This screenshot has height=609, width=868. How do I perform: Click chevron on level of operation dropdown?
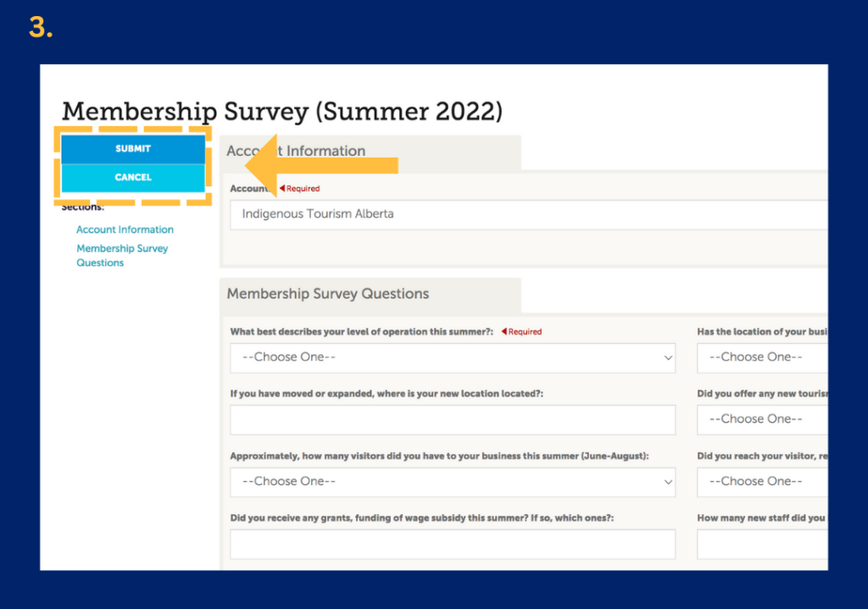[x=668, y=358]
